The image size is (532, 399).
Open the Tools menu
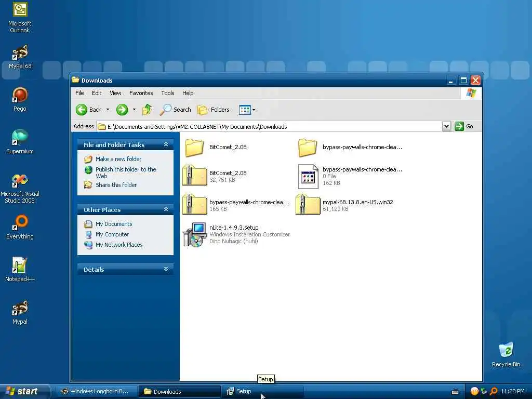tap(168, 93)
